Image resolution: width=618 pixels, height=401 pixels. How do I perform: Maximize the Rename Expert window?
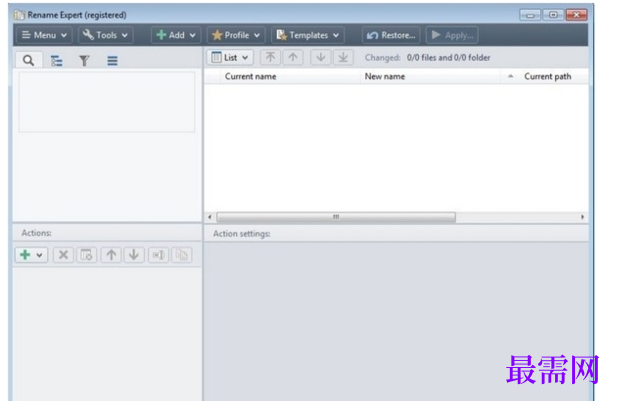(x=553, y=15)
